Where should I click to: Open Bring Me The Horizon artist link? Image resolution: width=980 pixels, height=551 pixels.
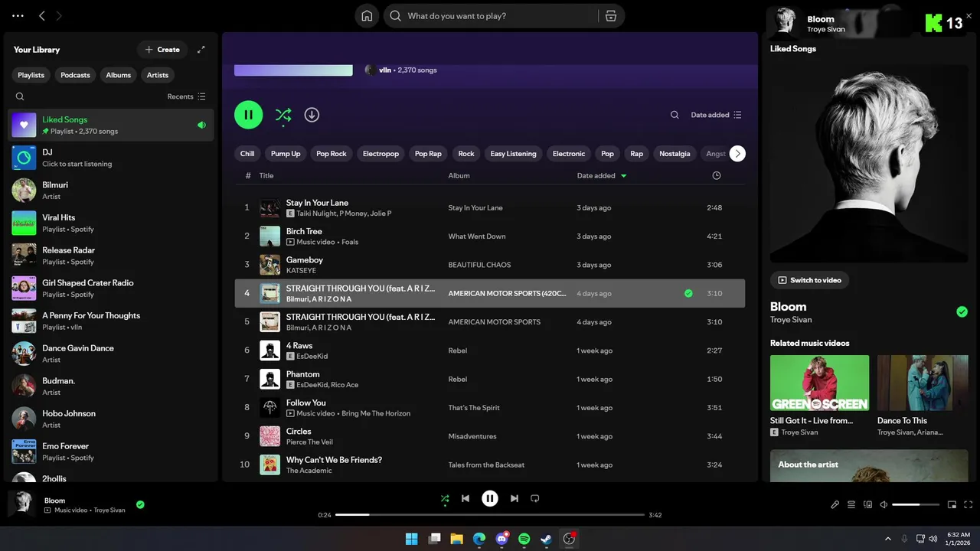tap(376, 413)
